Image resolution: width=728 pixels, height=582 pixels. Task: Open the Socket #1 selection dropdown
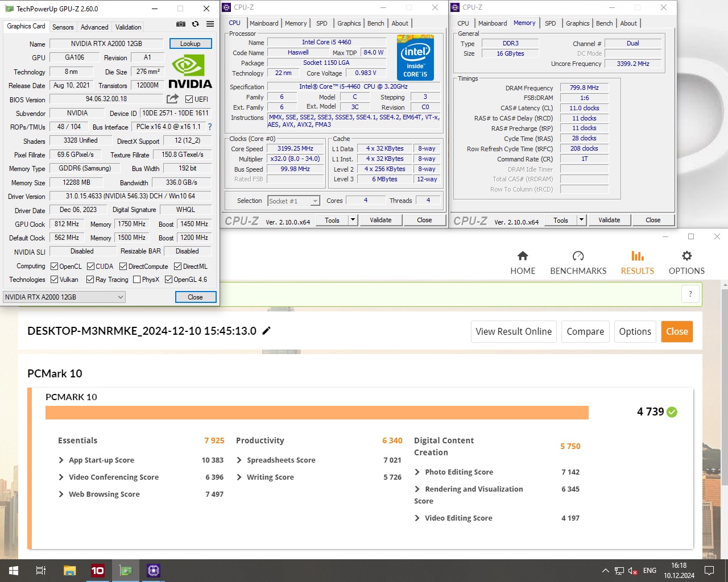tap(293, 201)
